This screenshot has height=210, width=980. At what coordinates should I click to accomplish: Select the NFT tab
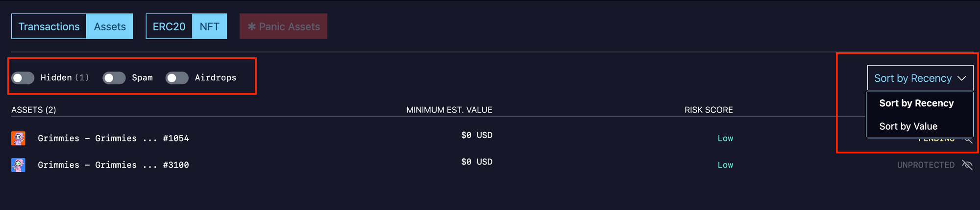point(210,26)
